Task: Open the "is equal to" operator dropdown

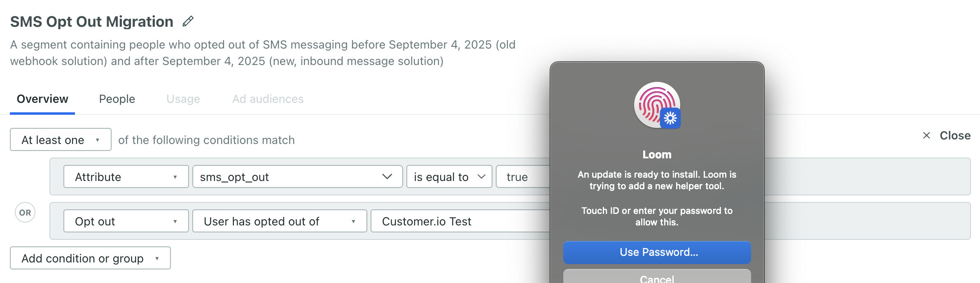Action: pos(448,176)
